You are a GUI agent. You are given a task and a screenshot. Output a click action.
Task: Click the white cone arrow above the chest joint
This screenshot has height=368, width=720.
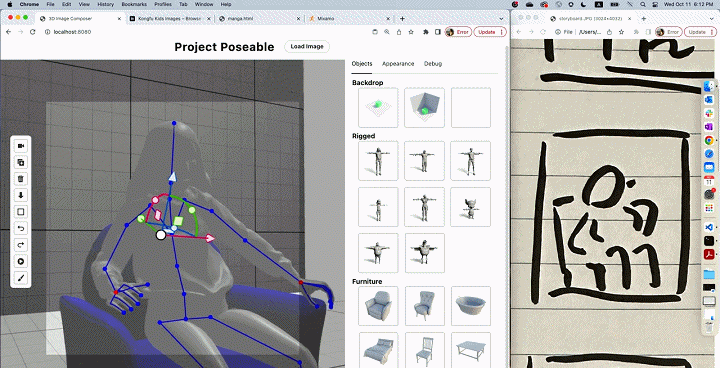click(x=172, y=177)
